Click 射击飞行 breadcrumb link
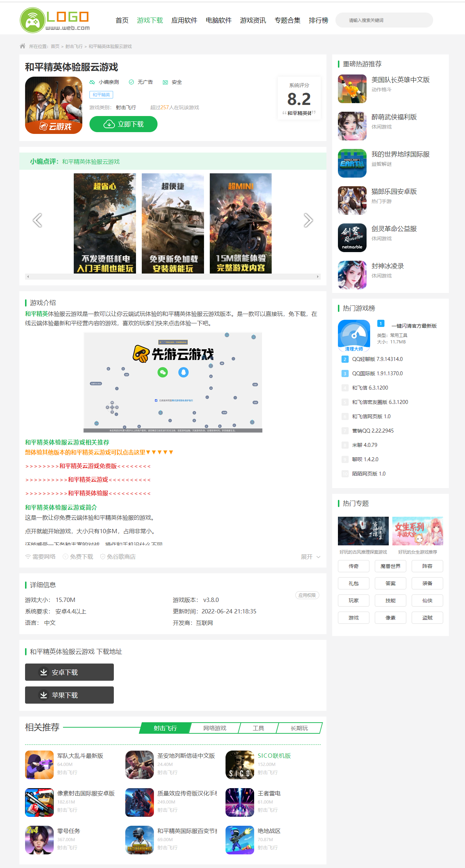 click(x=74, y=47)
